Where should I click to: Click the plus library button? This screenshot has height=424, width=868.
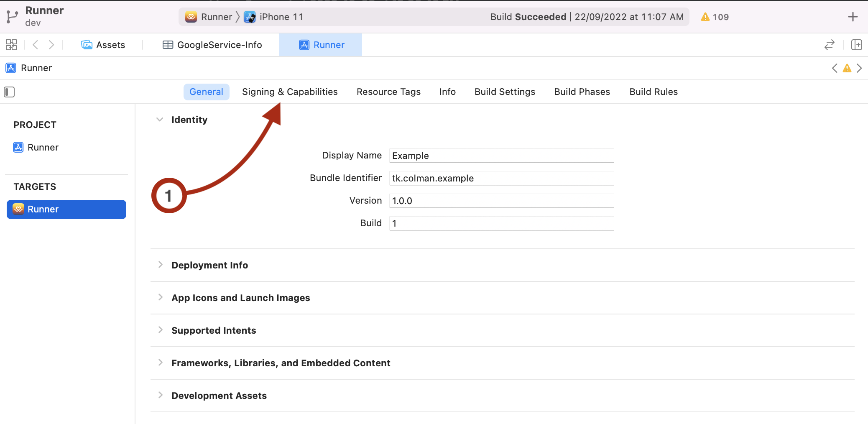click(x=853, y=17)
